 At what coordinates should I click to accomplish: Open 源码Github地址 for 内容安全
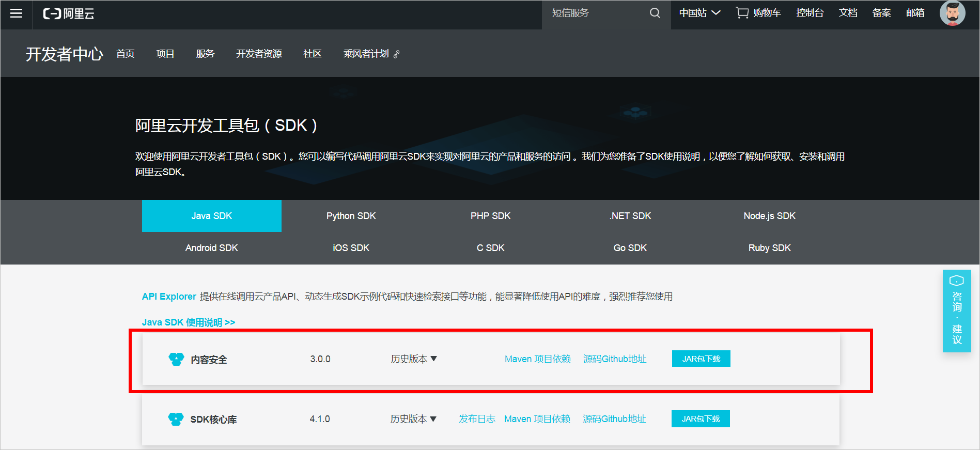[x=615, y=359]
